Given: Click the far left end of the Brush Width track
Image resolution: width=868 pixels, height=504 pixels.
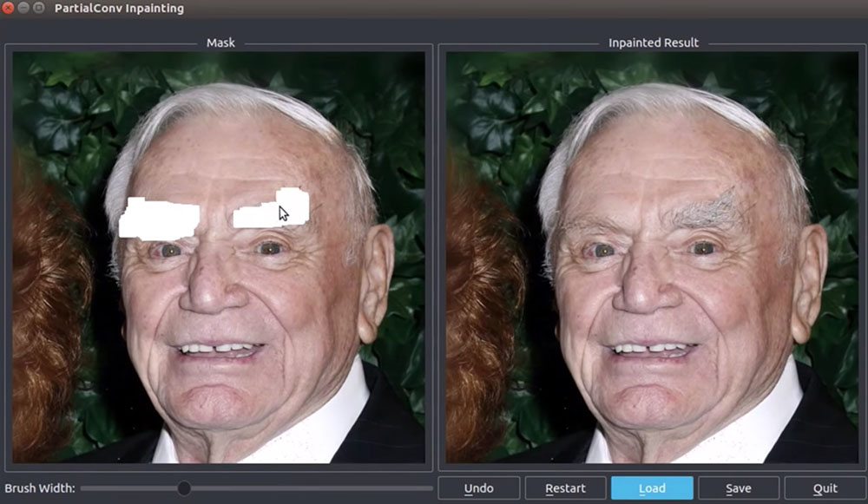Looking at the screenshot, I should click(83, 488).
